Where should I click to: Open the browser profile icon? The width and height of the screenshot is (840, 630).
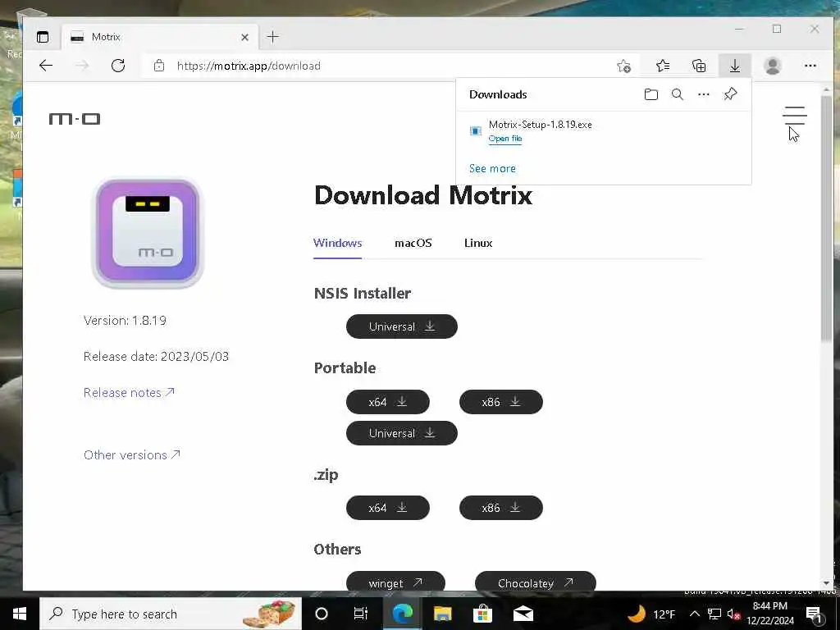772,66
